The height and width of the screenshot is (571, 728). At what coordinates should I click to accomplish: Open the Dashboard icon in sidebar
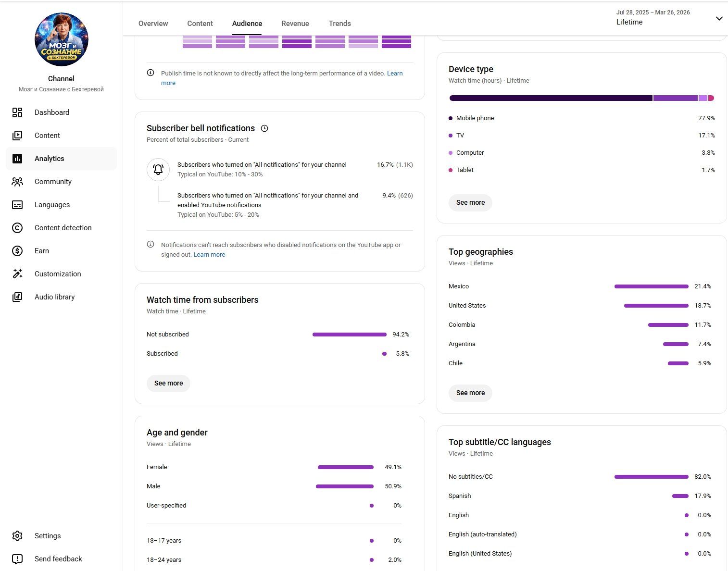(17, 112)
